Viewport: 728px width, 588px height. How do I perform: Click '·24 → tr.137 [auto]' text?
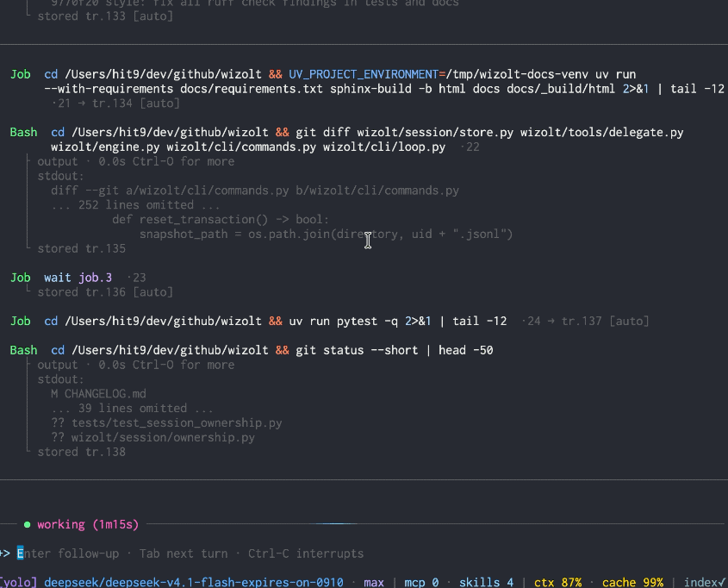585,322
